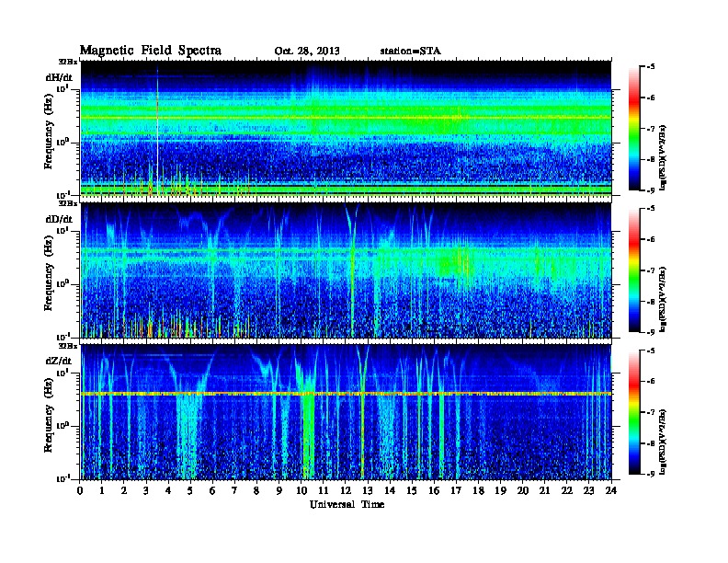
Task: Click hour tick "19" on time axis
Action: [500, 491]
